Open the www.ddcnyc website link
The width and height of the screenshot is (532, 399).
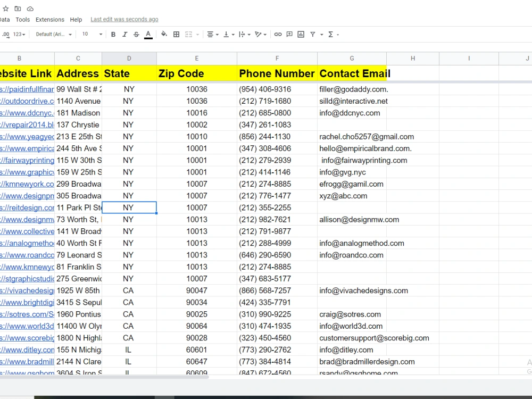27,113
